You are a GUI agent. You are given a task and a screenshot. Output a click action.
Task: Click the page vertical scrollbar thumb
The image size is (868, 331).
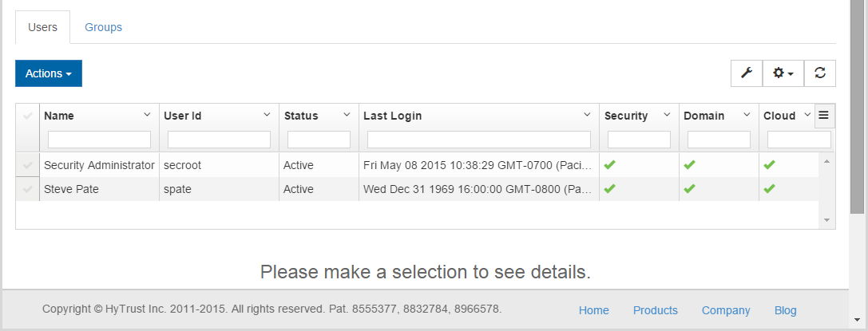[x=858, y=107]
